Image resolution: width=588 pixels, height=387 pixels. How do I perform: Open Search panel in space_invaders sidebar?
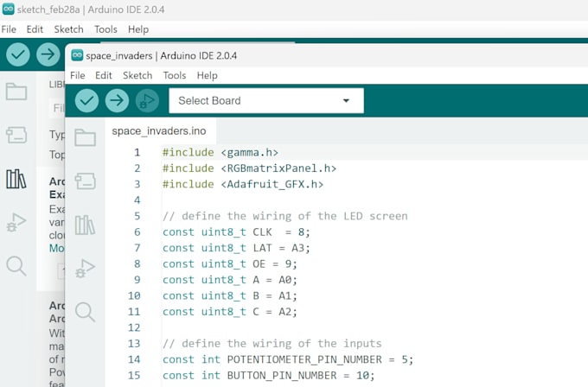pyautogui.click(x=85, y=312)
